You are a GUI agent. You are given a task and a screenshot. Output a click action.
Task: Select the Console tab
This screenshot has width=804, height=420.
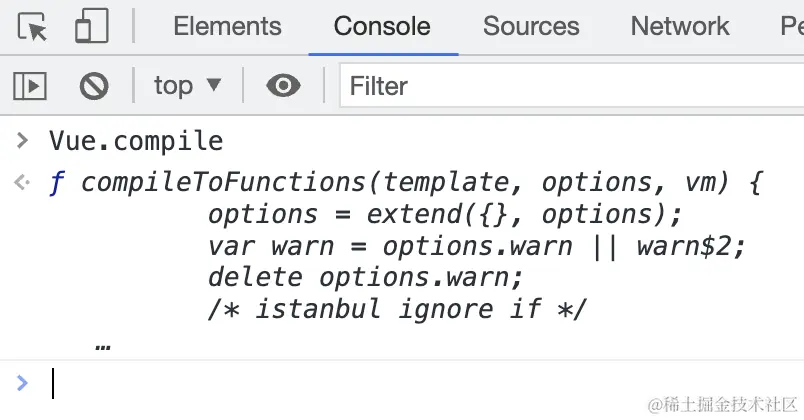tap(382, 27)
